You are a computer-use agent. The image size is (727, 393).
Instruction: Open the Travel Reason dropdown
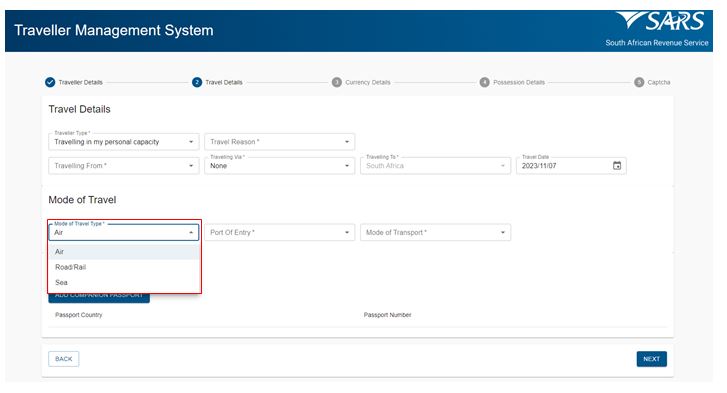[280, 141]
